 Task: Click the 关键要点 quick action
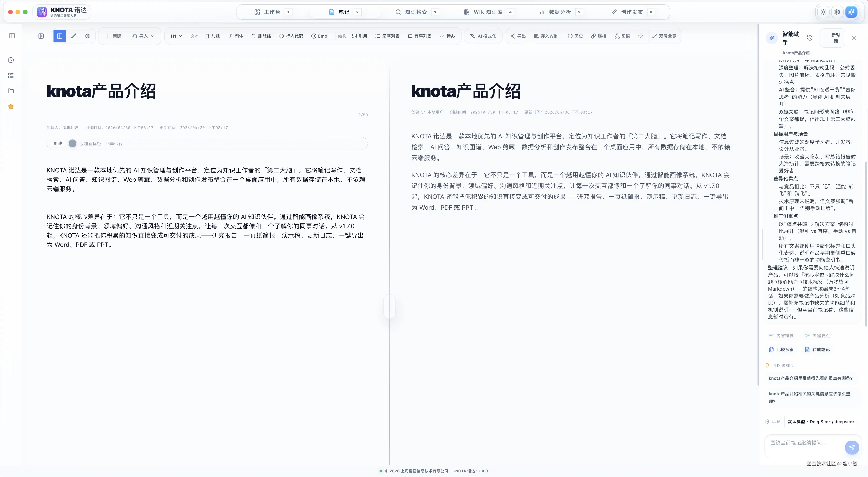(x=817, y=336)
